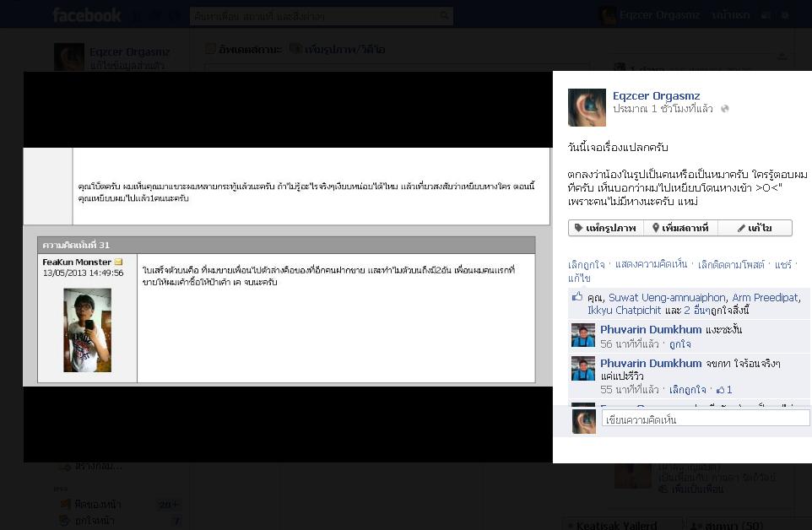Click the Facebook logo in the header
This screenshot has height=530, width=812.
click(x=86, y=15)
